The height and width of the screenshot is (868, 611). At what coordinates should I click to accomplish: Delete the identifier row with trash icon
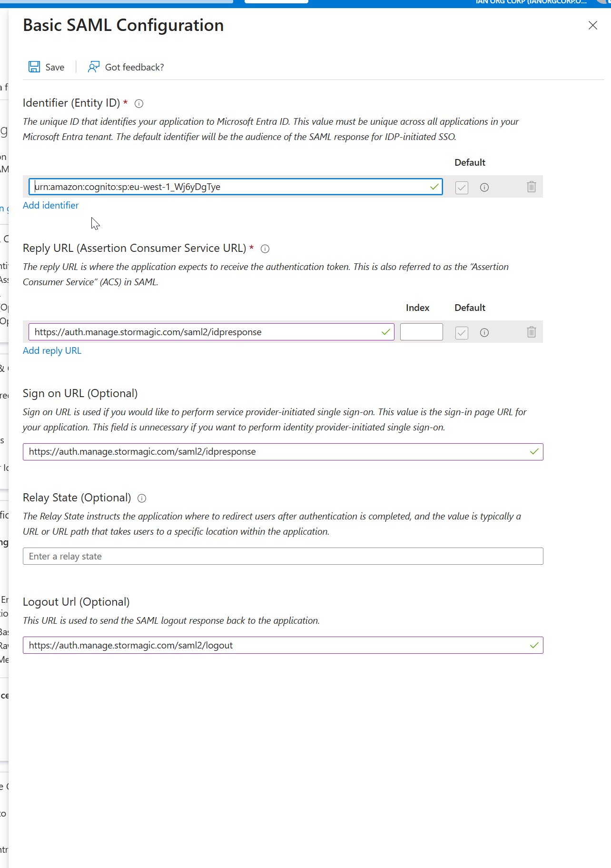coord(532,187)
